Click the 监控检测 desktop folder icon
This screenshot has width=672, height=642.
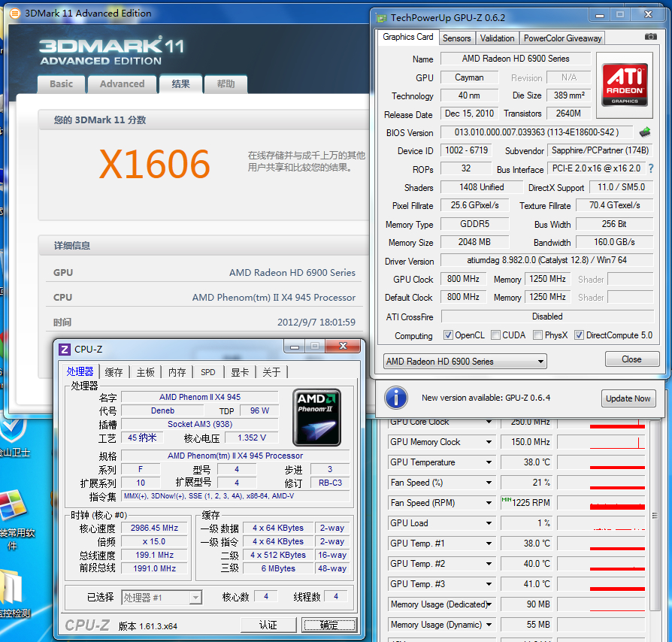(x=14, y=594)
